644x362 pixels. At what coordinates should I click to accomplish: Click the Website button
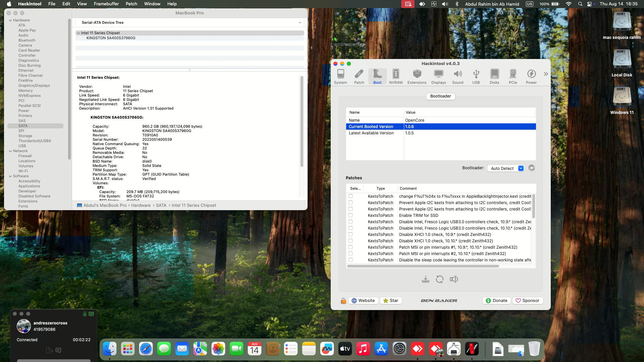pyautogui.click(x=363, y=301)
